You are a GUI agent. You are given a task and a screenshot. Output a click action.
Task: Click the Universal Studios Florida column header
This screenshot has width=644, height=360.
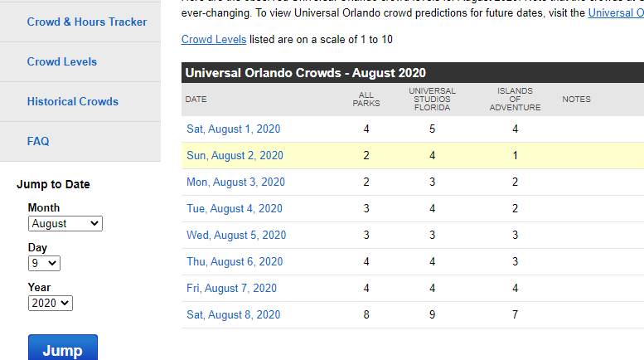click(432, 99)
